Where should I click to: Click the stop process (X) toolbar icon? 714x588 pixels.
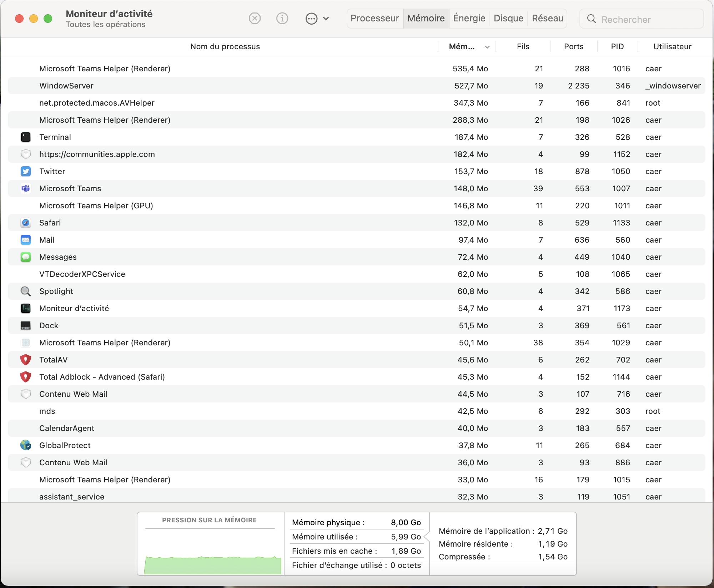[255, 18]
